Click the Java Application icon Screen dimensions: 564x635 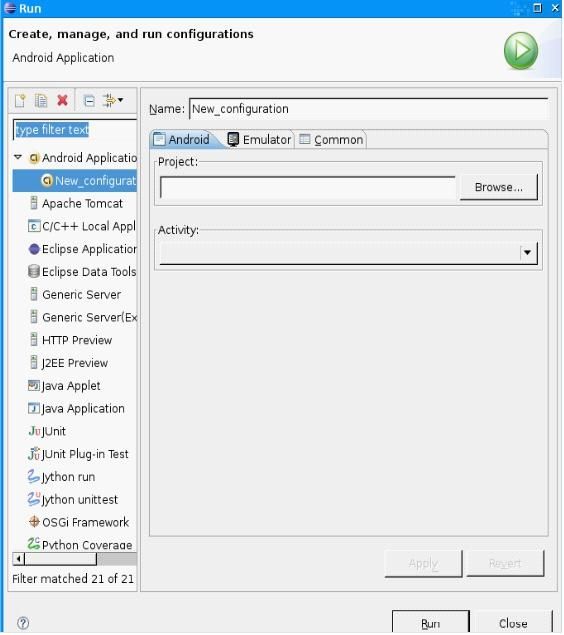point(34,408)
